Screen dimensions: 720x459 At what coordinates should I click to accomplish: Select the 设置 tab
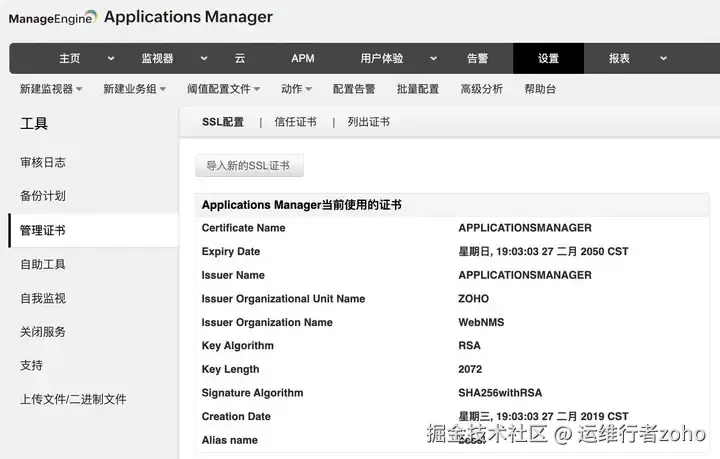coord(548,58)
